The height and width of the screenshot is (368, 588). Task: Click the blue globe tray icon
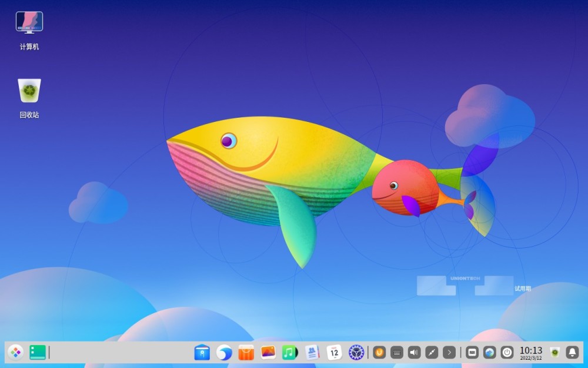489,352
